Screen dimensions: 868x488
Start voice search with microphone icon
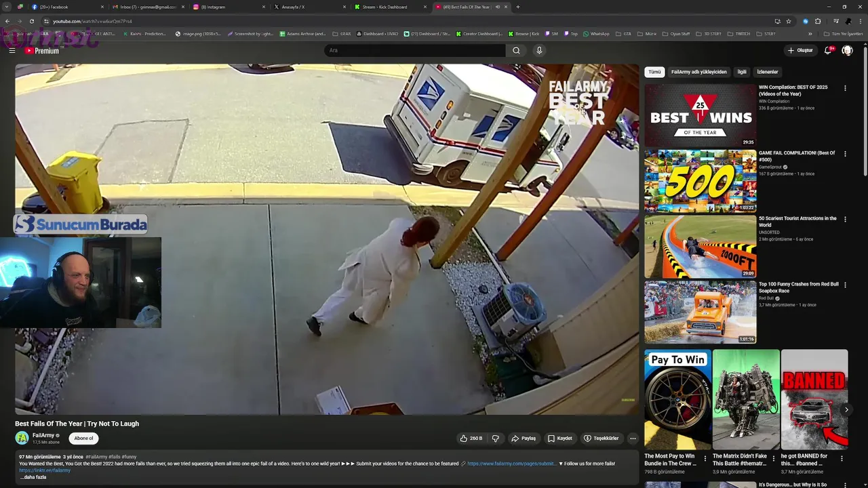tap(539, 50)
